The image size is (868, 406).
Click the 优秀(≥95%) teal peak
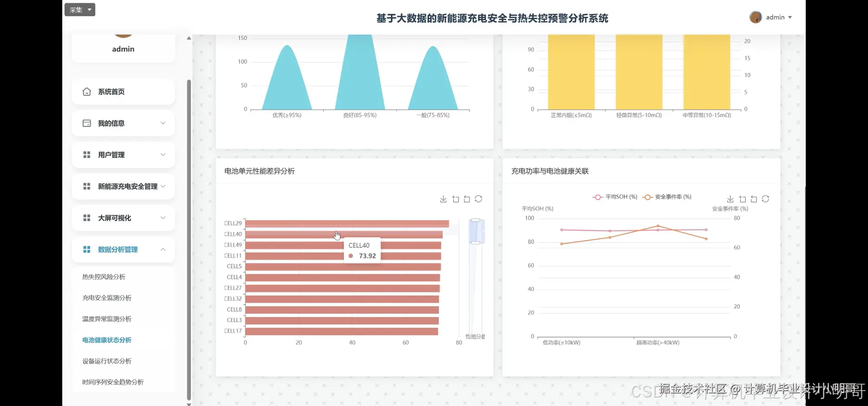click(287, 77)
